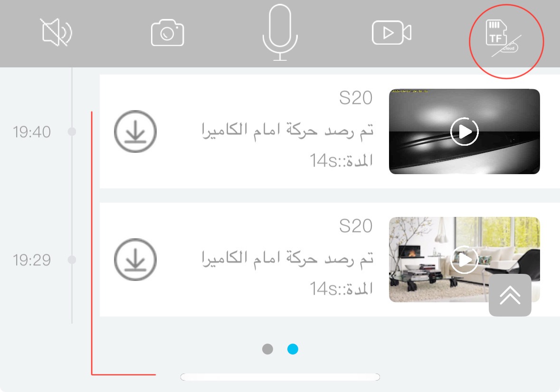
Task: Tap the bottom home indicator bar
Action: coord(280,377)
